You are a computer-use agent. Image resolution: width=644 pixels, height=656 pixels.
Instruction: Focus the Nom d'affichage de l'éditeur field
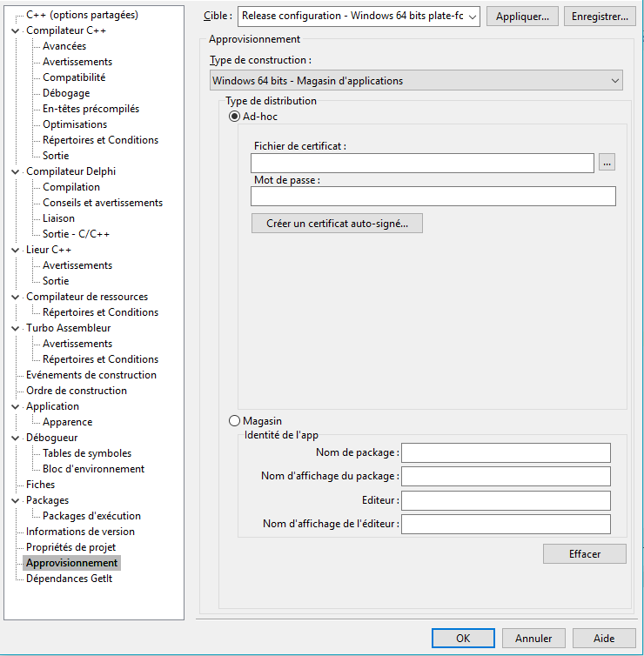click(x=506, y=525)
